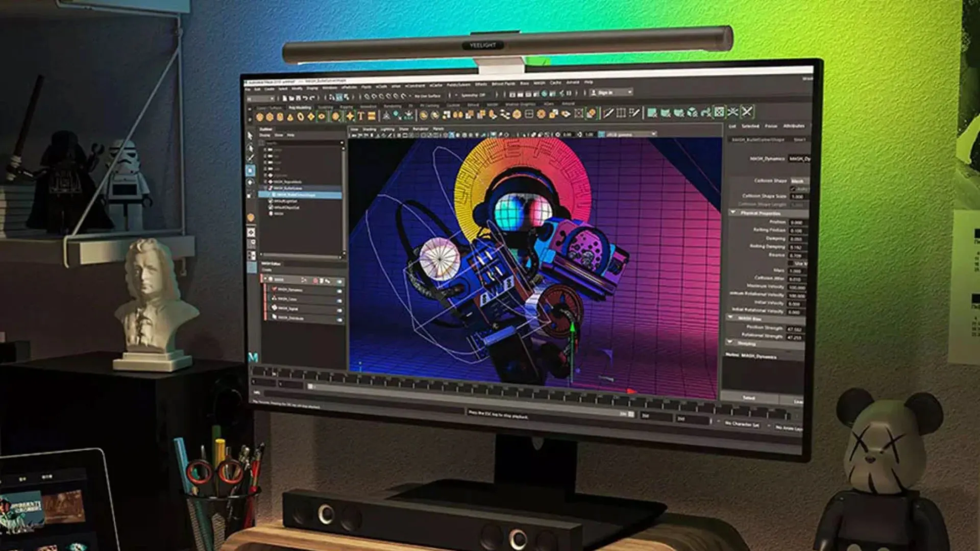Toggle the MASH_Color node enable switch

click(339, 300)
